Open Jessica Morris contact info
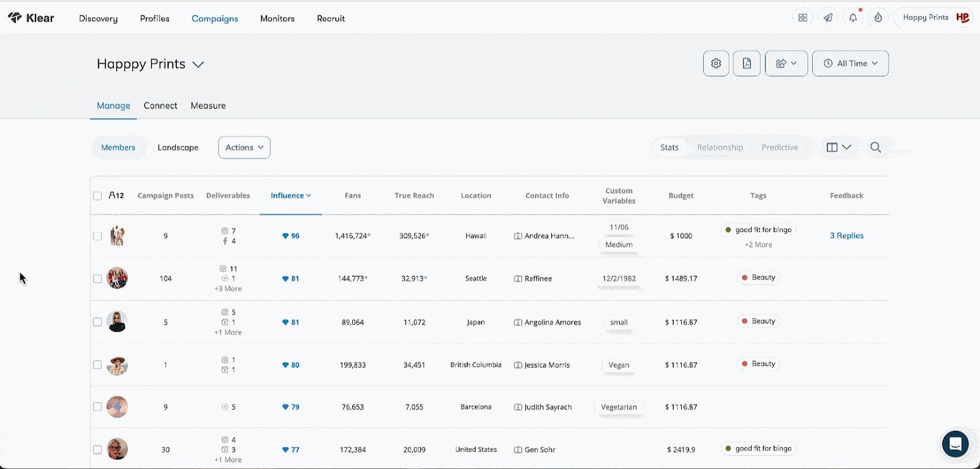Image resolution: width=980 pixels, height=469 pixels. click(x=542, y=365)
